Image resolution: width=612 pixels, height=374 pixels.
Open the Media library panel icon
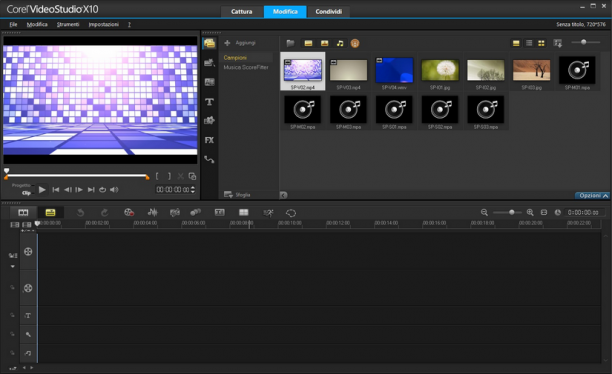[x=209, y=43]
